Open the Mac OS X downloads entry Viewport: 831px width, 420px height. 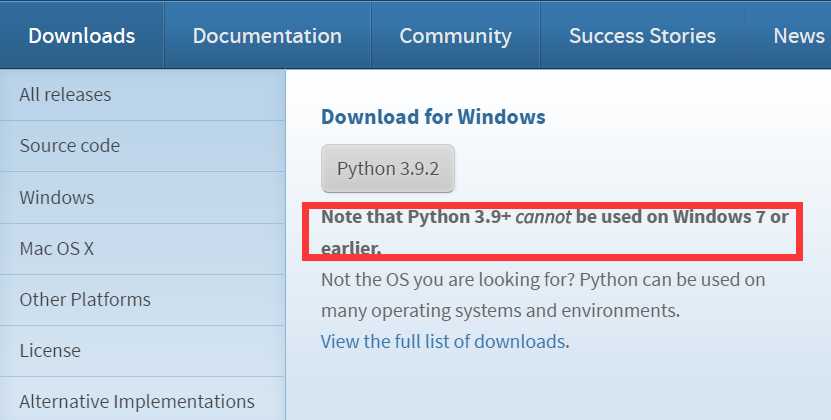coord(142,249)
